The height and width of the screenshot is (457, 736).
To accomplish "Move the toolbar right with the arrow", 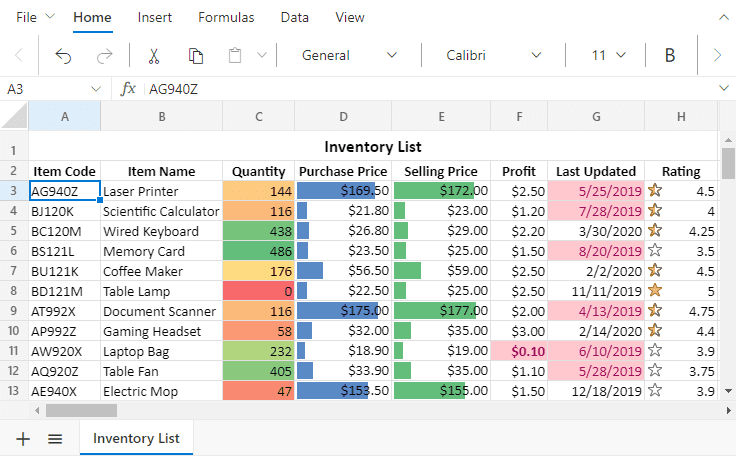I will pyautogui.click(x=717, y=55).
